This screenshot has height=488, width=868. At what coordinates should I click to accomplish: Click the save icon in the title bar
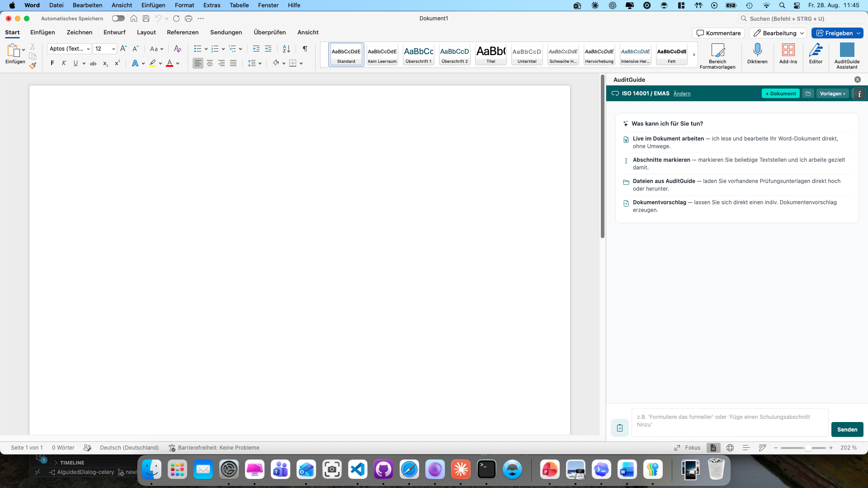(x=146, y=19)
